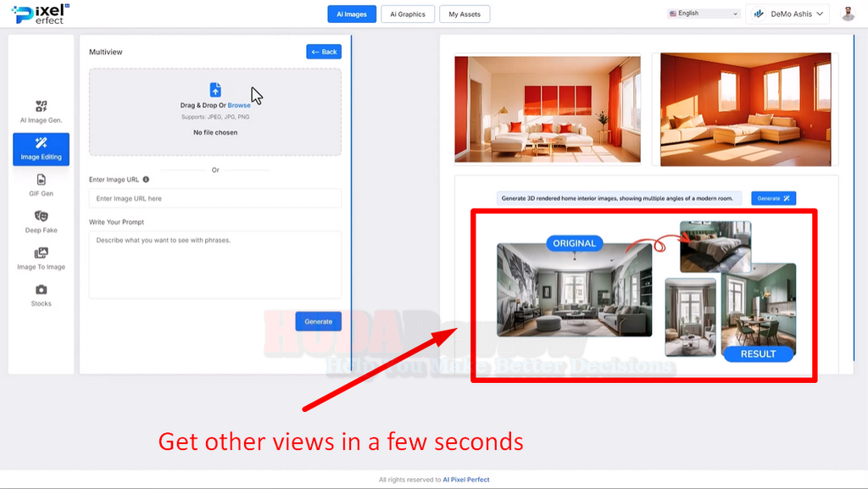
Task: Click the user avatar picture
Action: click(848, 14)
